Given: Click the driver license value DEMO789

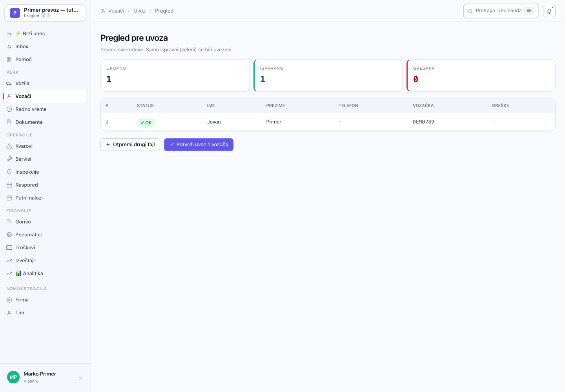Looking at the screenshot, I should [423, 122].
